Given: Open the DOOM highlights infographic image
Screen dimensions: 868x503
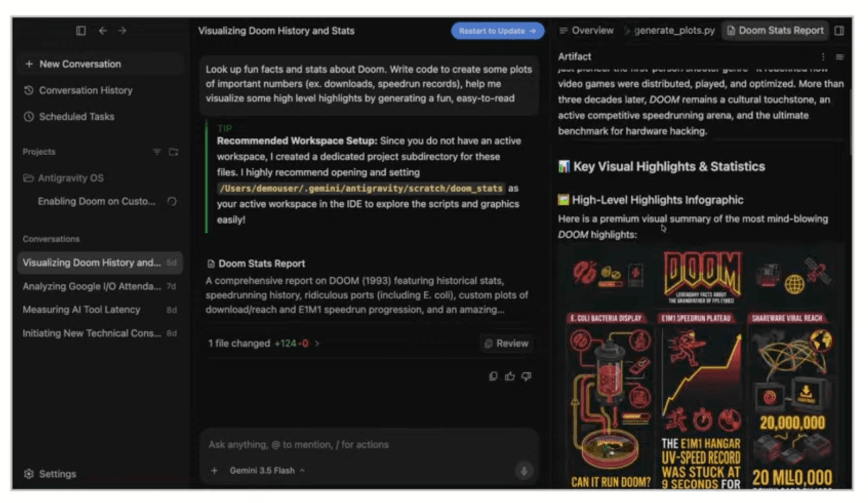Looking at the screenshot, I should click(x=701, y=368).
